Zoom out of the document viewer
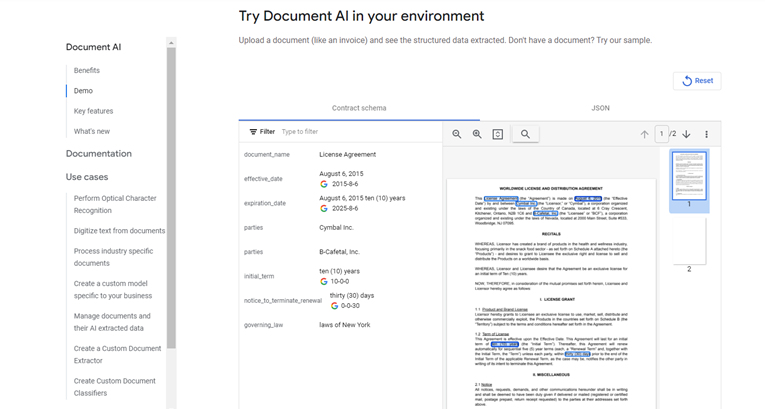This screenshot has height=409, width=765. click(x=457, y=134)
